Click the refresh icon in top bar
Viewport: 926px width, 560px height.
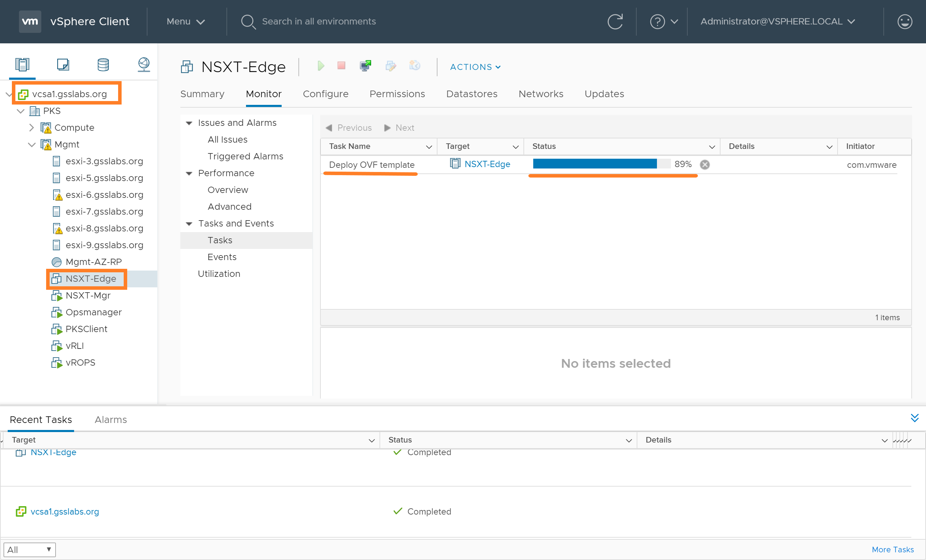coord(615,21)
